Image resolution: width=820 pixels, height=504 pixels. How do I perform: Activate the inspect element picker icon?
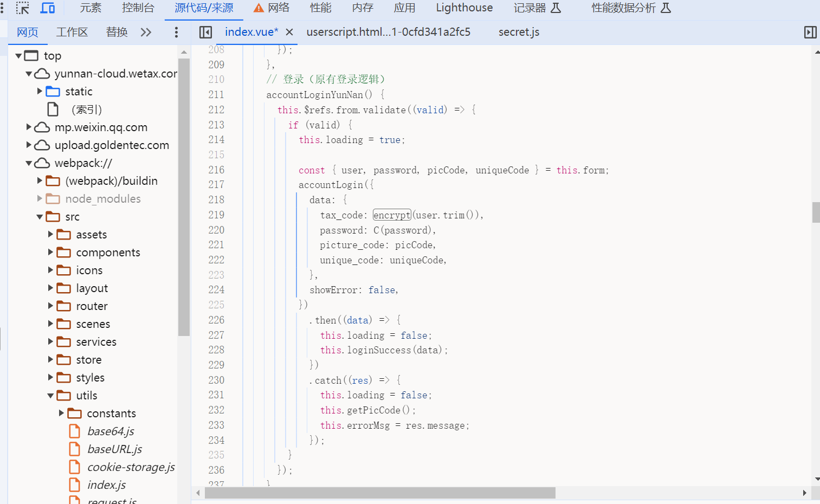click(23, 8)
